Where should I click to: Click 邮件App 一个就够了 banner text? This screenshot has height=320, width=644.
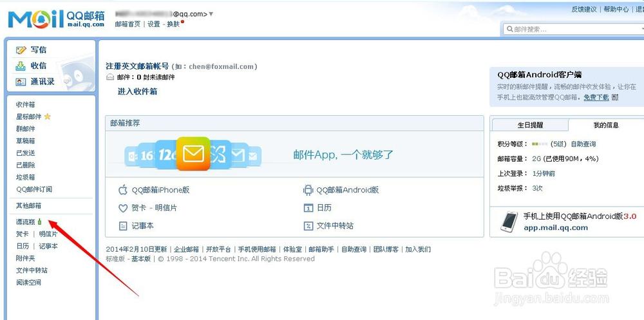[x=343, y=155]
